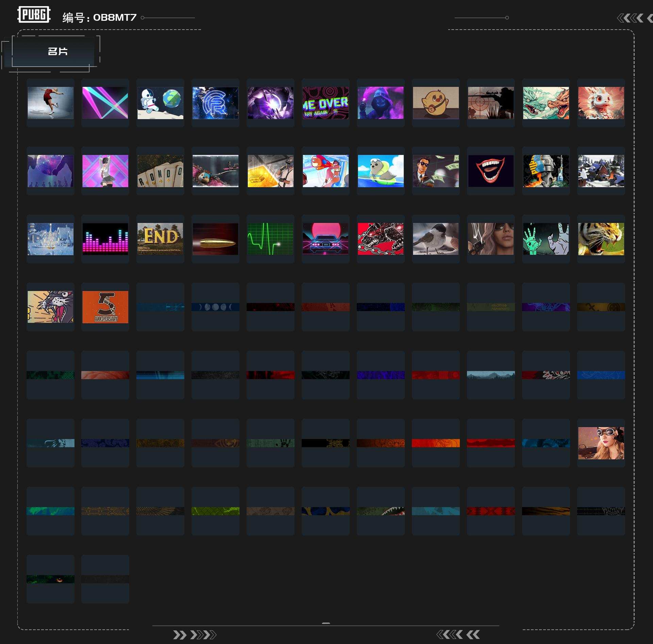Viewport: 653px width, 644px height.
Task: Click the moon phases banner nameplate
Action: click(x=215, y=307)
